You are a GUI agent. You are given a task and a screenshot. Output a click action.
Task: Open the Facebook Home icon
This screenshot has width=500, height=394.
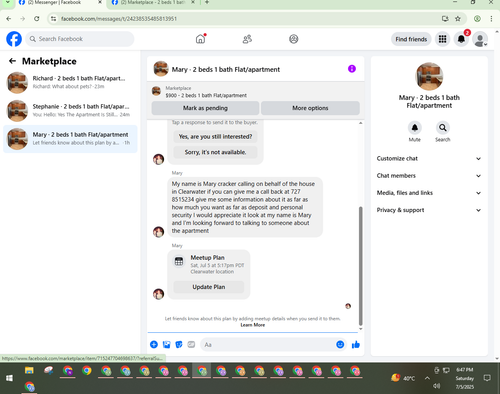[200, 39]
